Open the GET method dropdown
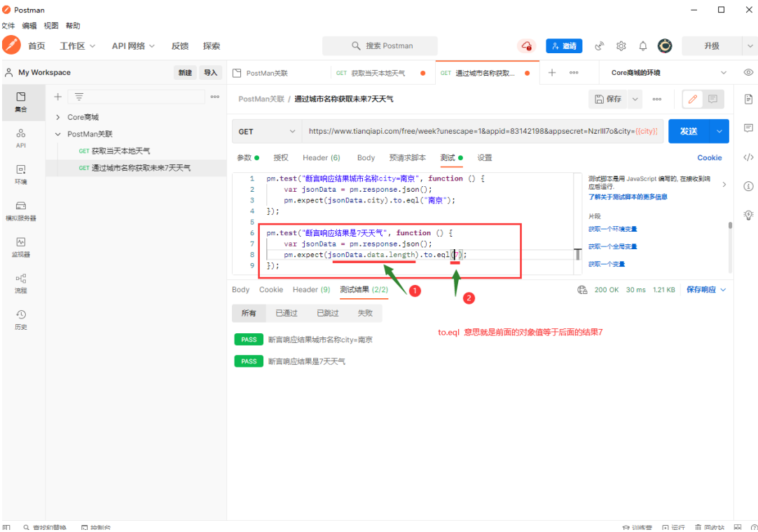758x532 pixels. point(266,132)
